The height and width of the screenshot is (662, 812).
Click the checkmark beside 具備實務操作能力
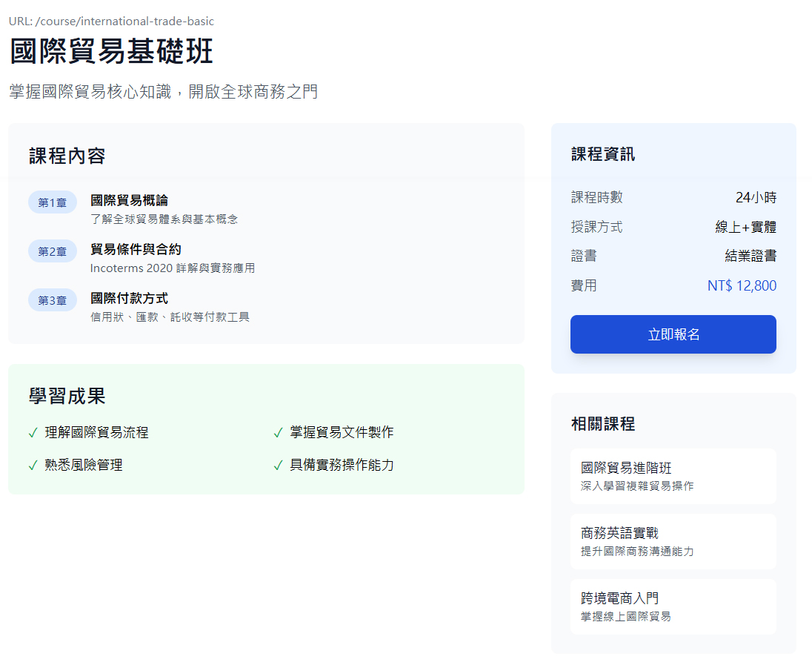coord(278,466)
